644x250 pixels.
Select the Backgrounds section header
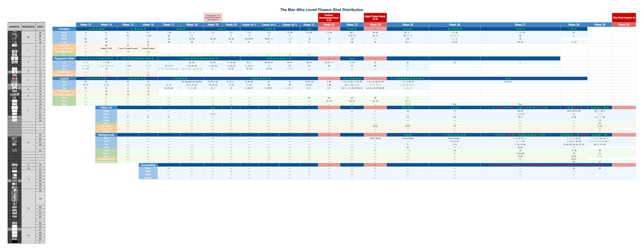106,135
